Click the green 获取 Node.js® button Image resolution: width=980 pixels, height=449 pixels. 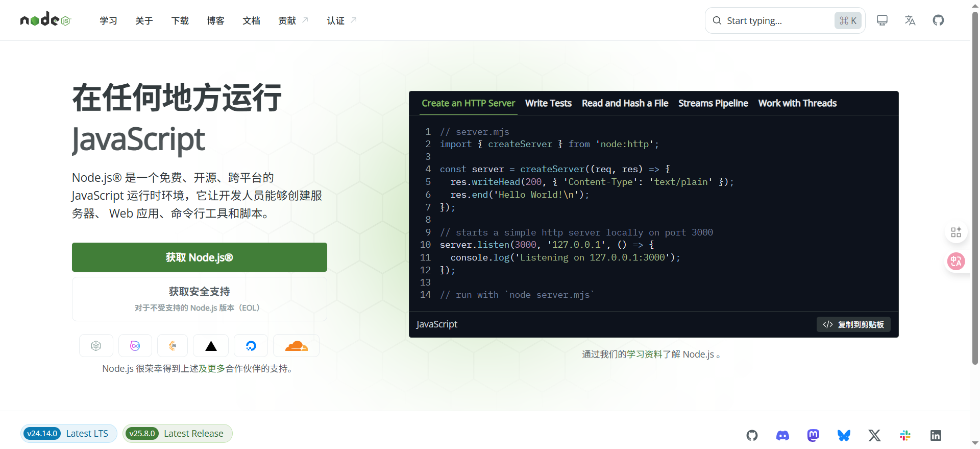[x=200, y=257]
